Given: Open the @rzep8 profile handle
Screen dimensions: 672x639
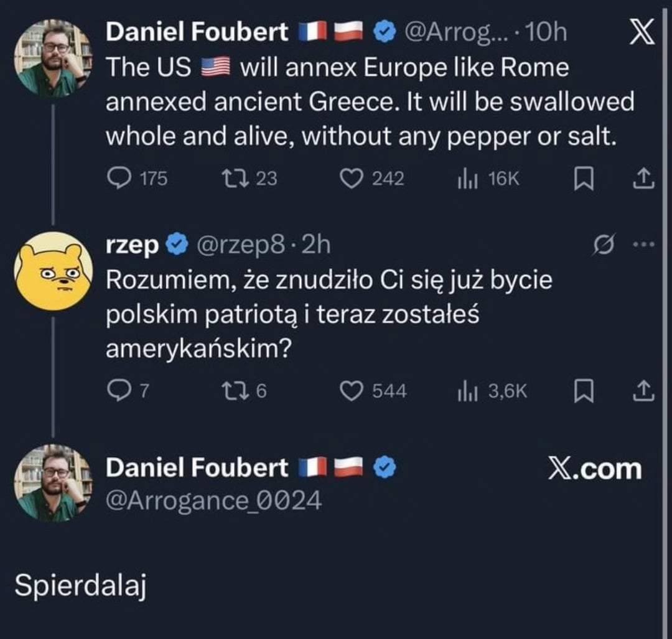Looking at the screenshot, I should coord(241,246).
